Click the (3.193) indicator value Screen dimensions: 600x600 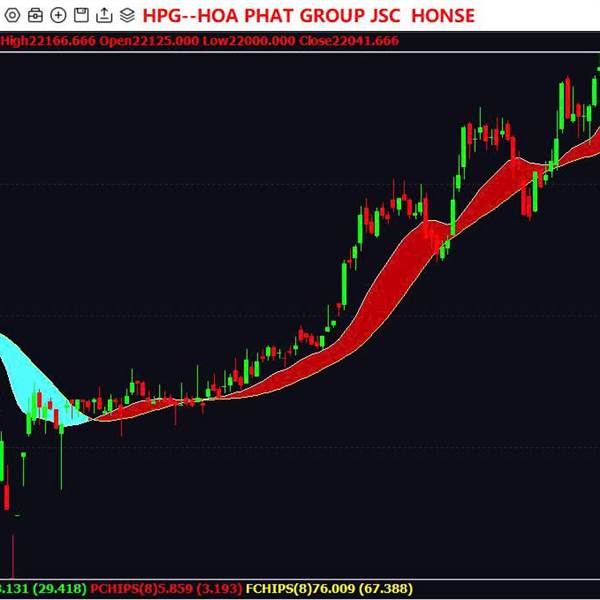coord(219,588)
